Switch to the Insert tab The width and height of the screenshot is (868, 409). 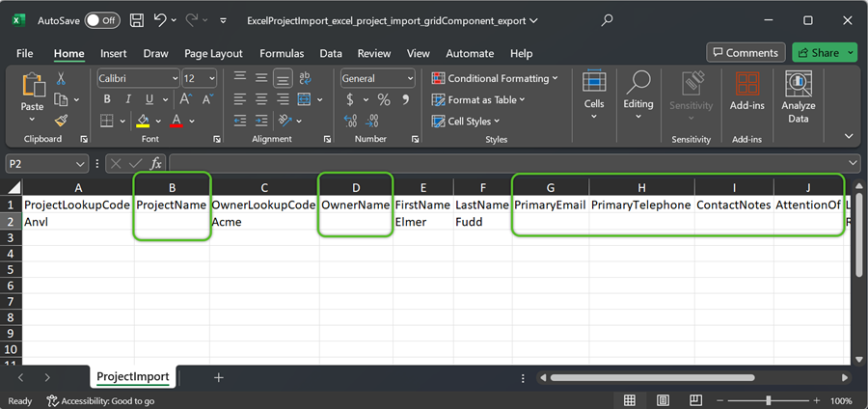pyautogui.click(x=114, y=53)
